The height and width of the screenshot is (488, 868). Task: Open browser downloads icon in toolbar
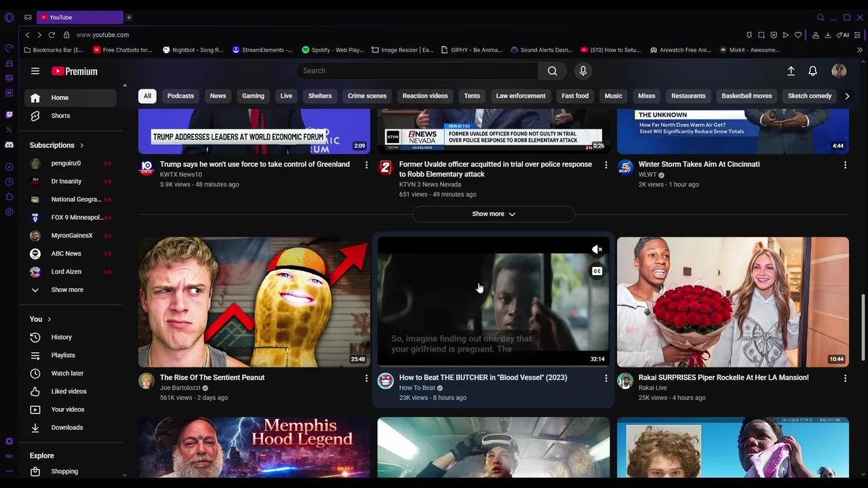pos(828,35)
